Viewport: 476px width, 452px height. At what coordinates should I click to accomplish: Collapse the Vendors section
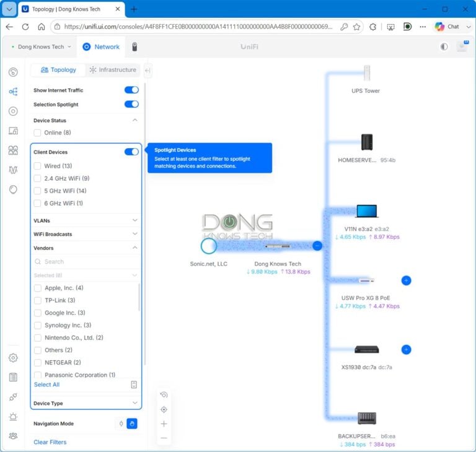pos(134,248)
